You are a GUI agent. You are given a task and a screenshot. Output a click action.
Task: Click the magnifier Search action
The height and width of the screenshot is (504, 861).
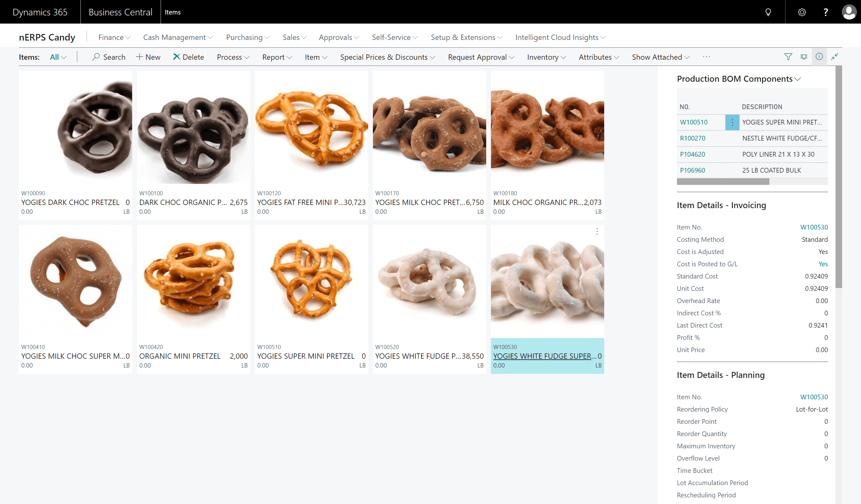[109, 57]
